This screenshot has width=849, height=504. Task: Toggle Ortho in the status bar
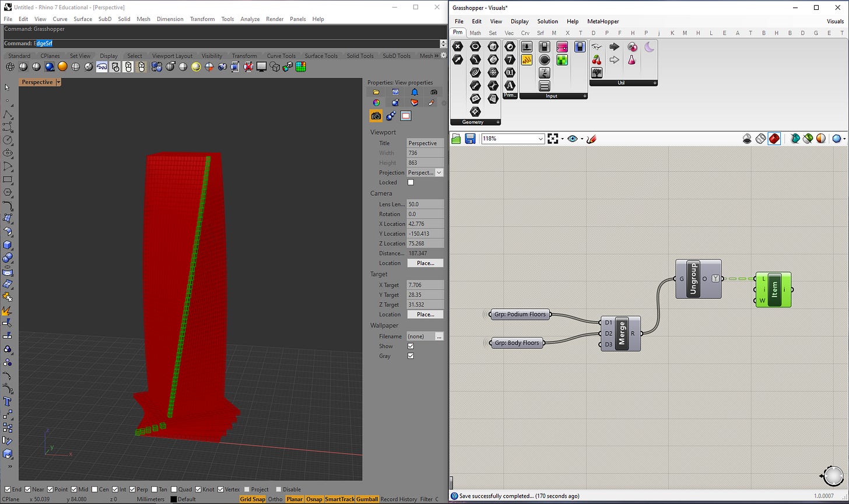click(275, 499)
